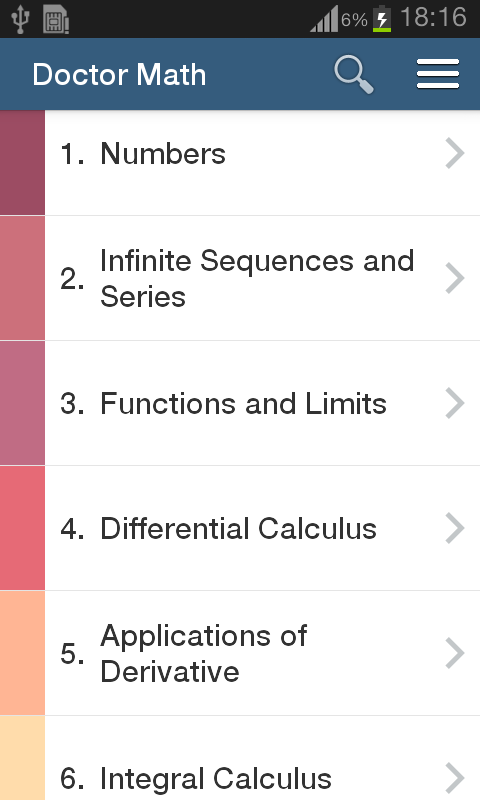The width and height of the screenshot is (480, 800).
Task: Click the peach swatch beside Applications of Derivative
Action: [x=22, y=653]
